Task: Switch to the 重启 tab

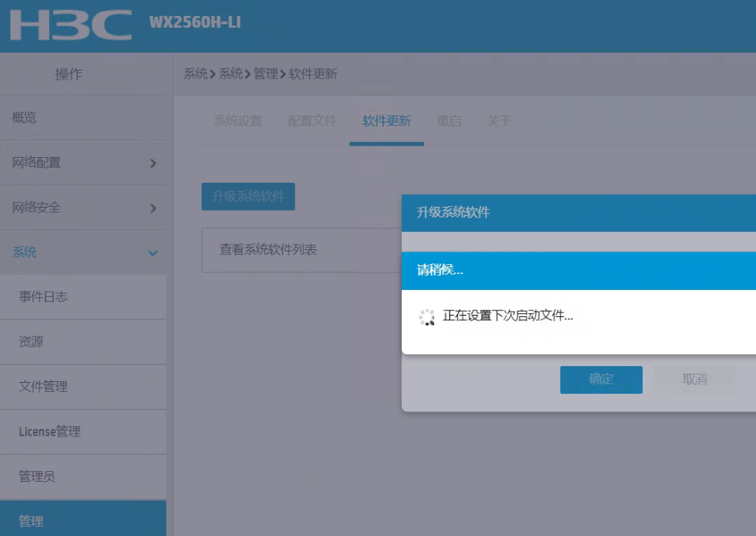Action: [449, 121]
